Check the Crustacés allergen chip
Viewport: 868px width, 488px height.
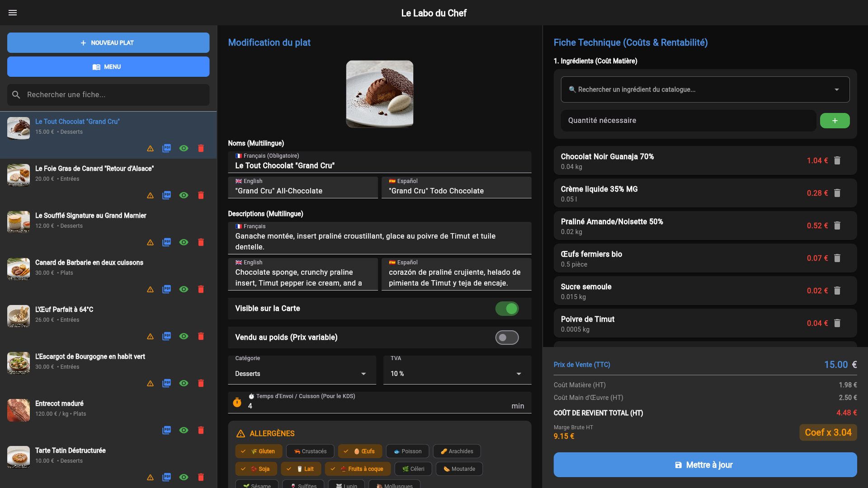[x=310, y=451]
